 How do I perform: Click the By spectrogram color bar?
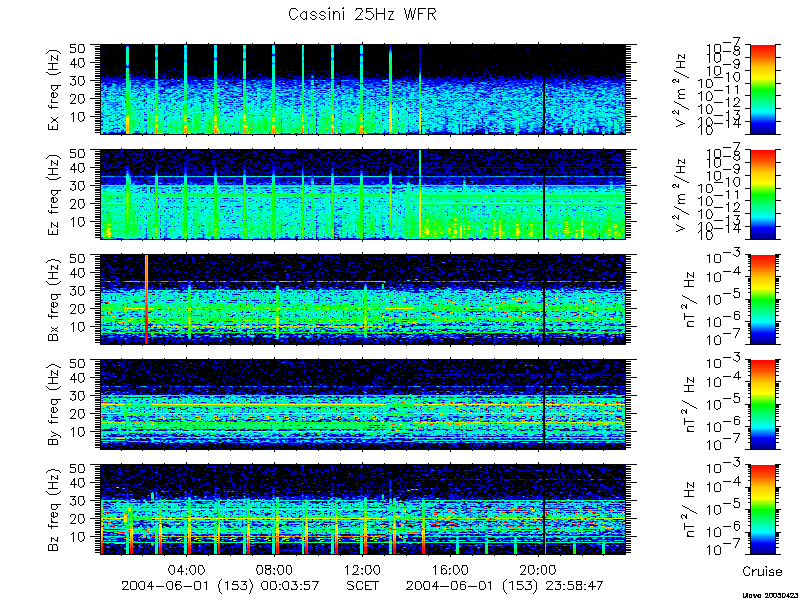point(762,404)
